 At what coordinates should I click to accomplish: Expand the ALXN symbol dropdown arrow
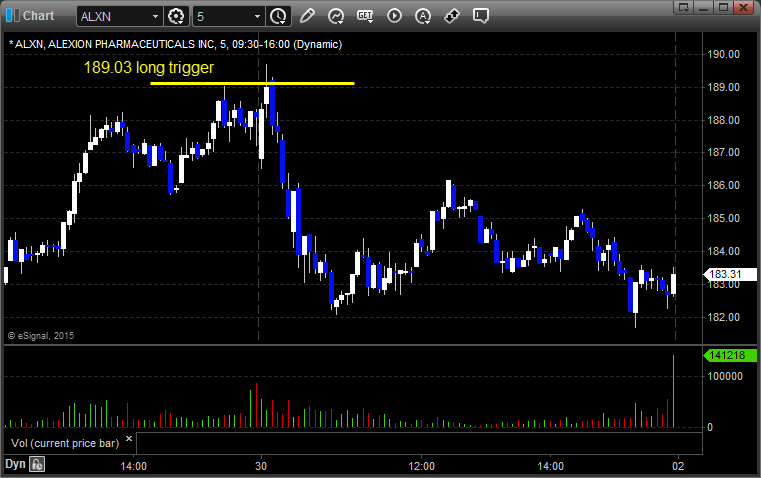(x=155, y=16)
